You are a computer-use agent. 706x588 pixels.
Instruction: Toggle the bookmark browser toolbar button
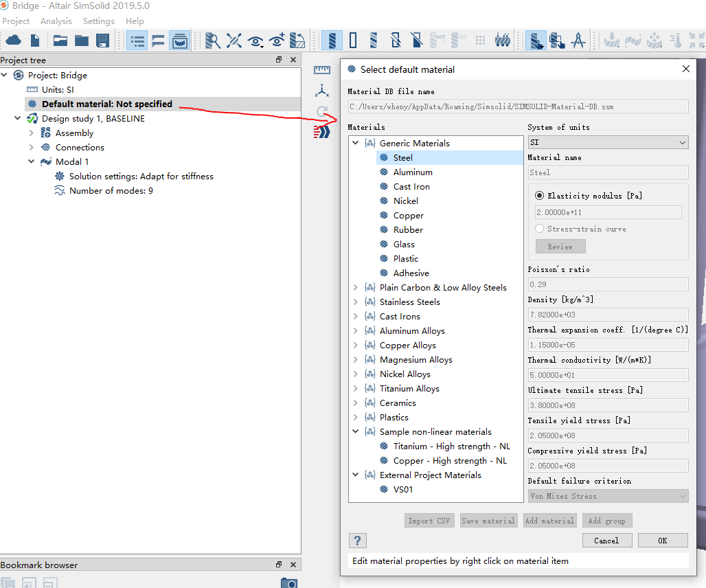180,41
